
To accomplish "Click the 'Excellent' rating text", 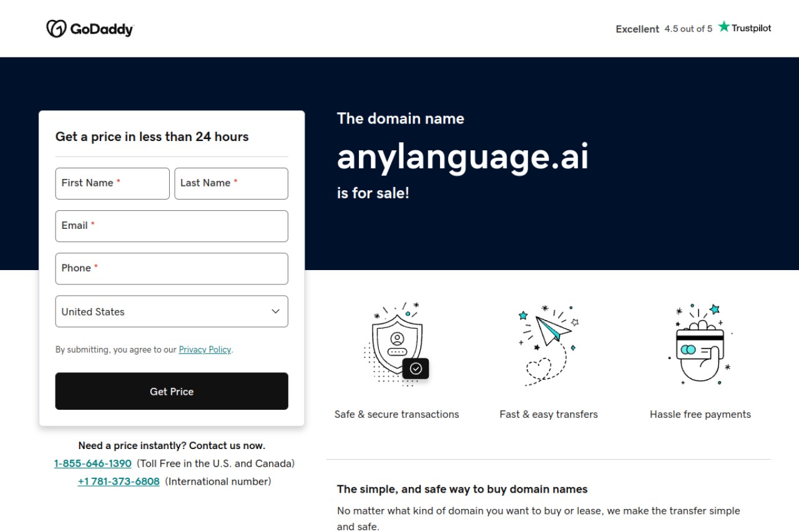I will coord(637,29).
